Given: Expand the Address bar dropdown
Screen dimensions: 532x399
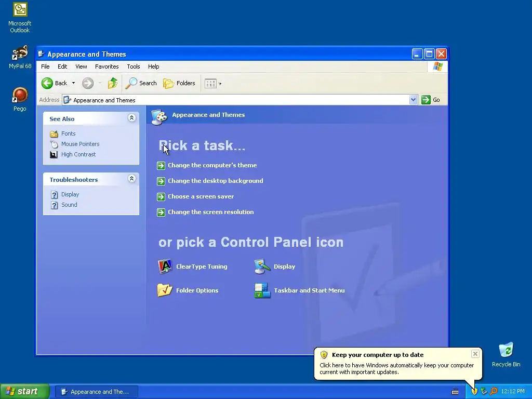Looking at the screenshot, I should pyautogui.click(x=413, y=100).
